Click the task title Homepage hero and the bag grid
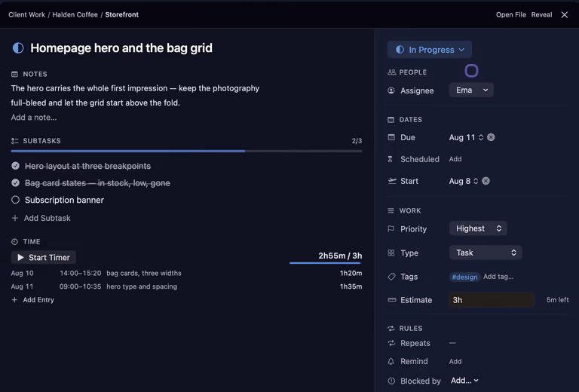Image resolution: width=579 pixels, height=392 pixels. point(121,48)
